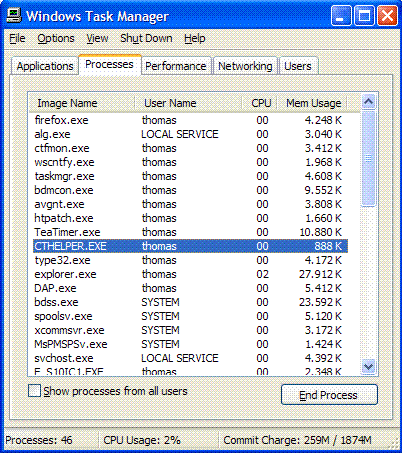This screenshot has height=456, width=405.
Task: Open the File menu
Action: [17, 38]
